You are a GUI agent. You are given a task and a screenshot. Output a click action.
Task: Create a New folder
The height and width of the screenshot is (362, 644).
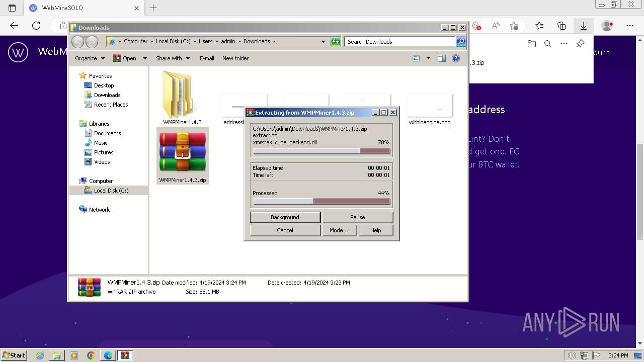click(x=235, y=58)
